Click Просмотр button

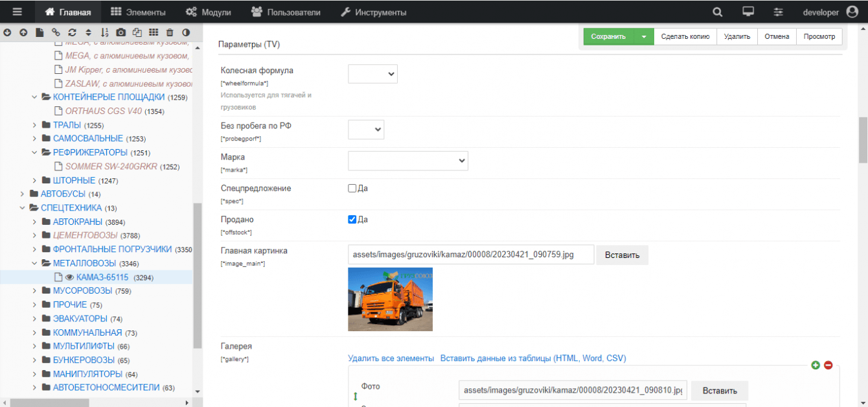point(819,37)
